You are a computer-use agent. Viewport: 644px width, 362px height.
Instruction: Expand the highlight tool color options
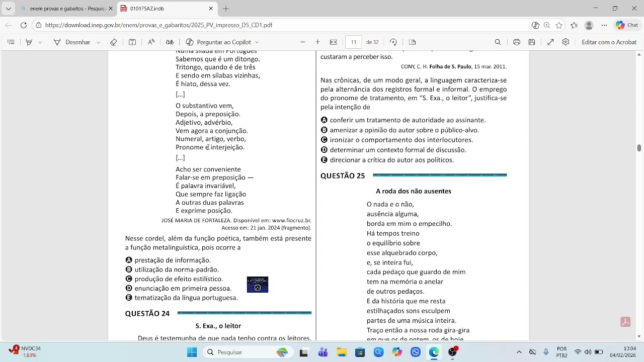[40, 42]
